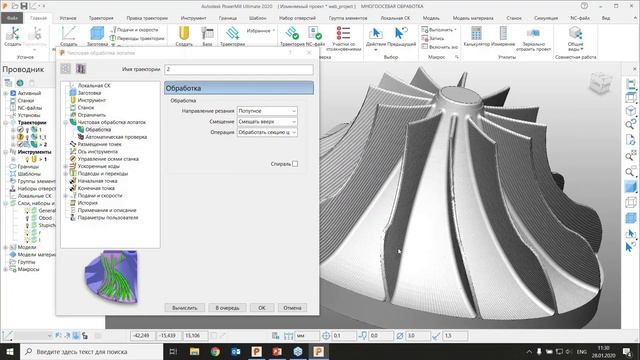The height and width of the screenshot is (360, 640).
Task: Open Chrome from the Windows taskbar
Action: 215,351
